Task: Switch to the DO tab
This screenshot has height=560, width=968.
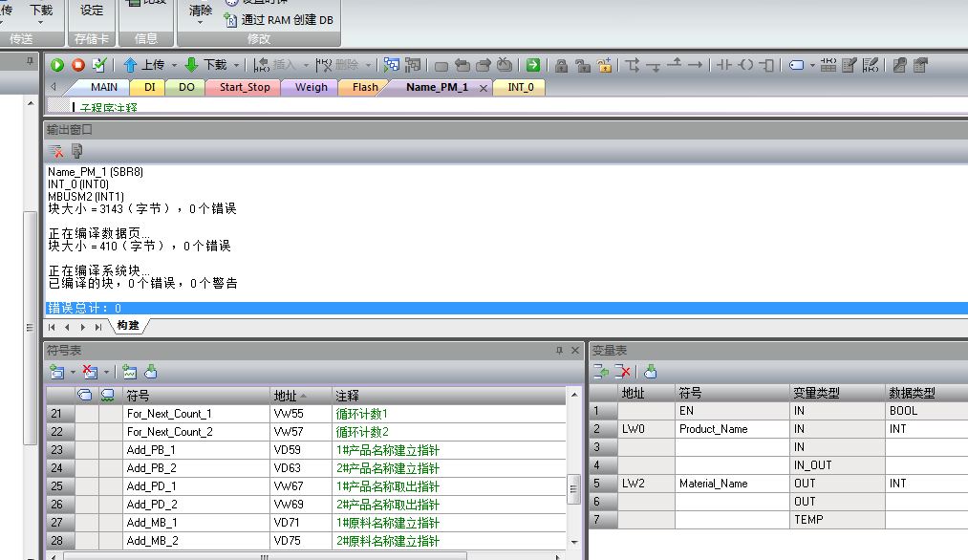Action: tap(186, 88)
